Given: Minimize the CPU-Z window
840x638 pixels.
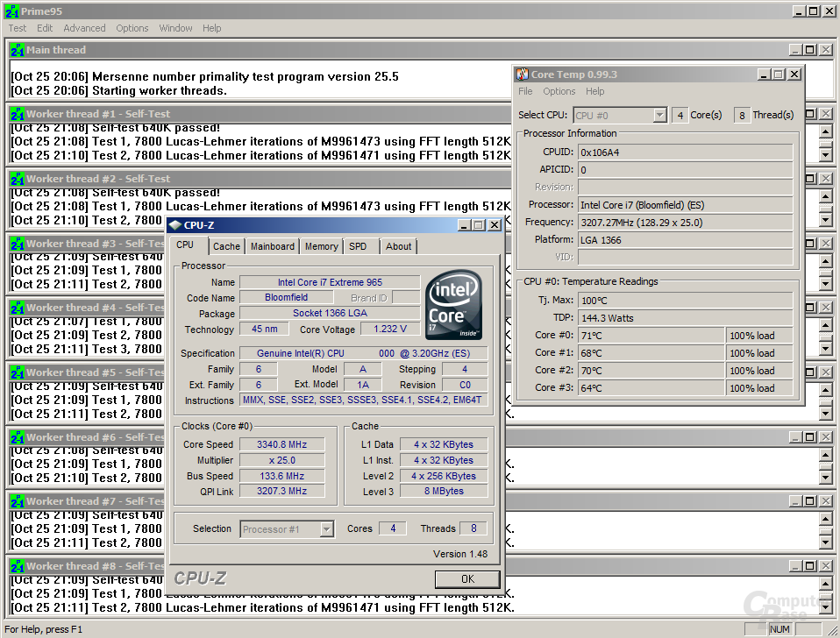Looking at the screenshot, I should [465, 225].
